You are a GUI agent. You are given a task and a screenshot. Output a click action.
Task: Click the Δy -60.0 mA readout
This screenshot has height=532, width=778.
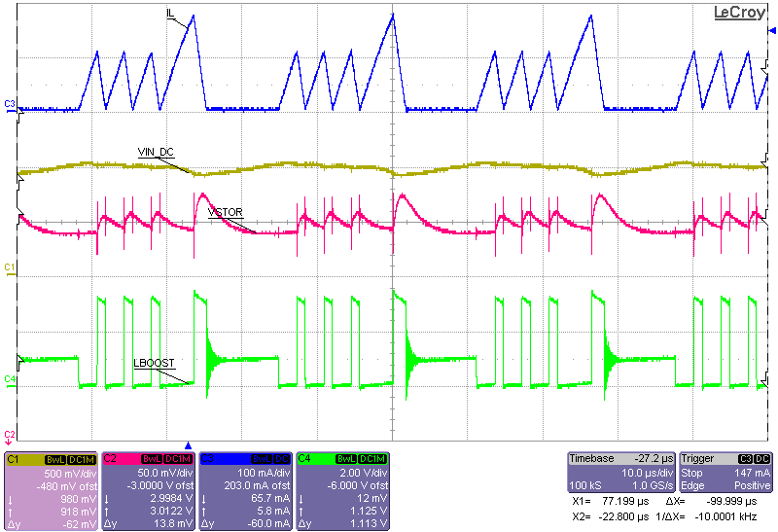246,524
